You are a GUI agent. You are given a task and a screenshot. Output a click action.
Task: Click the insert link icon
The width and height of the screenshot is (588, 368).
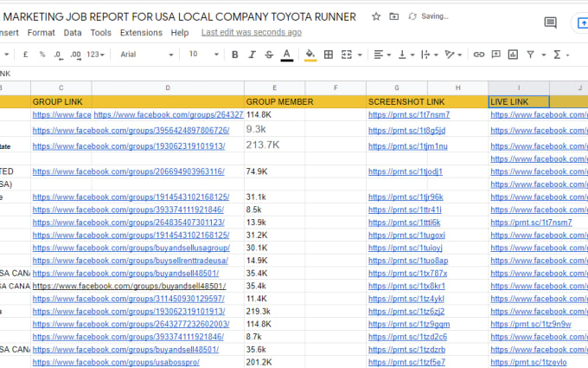pyautogui.click(x=478, y=55)
